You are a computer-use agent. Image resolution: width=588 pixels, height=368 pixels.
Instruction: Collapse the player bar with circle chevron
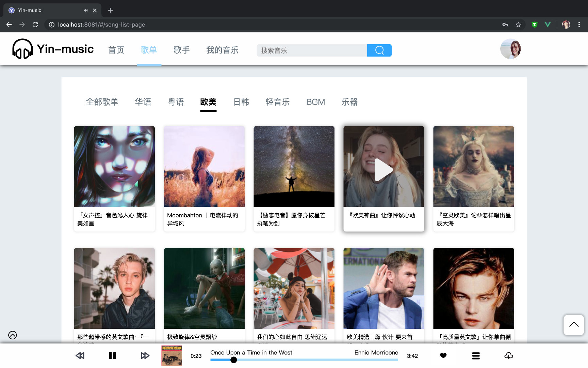[x=13, y=335]
